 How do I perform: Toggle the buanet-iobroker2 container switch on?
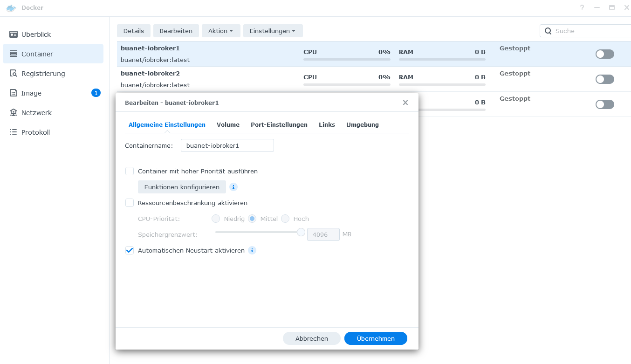604,79
